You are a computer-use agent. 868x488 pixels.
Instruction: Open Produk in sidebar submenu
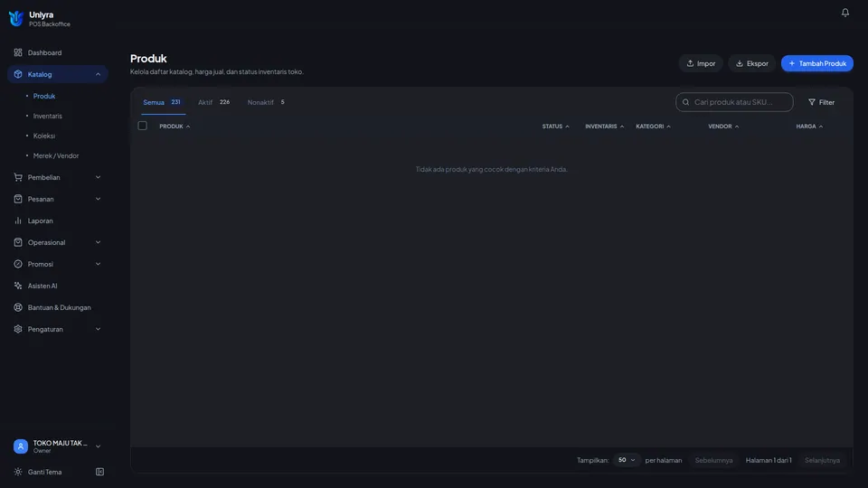click(44, 96)
